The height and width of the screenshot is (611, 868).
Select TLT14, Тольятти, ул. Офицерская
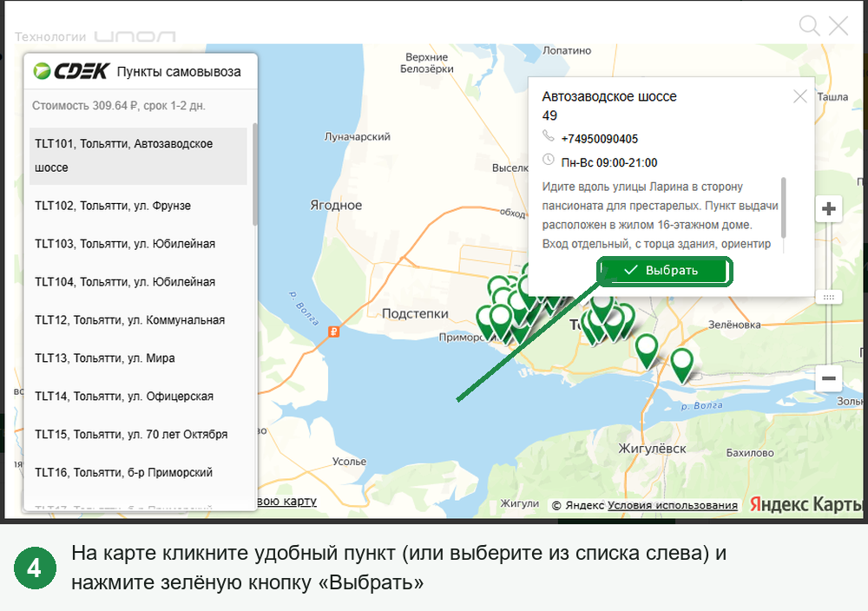(x=138, y=397)
